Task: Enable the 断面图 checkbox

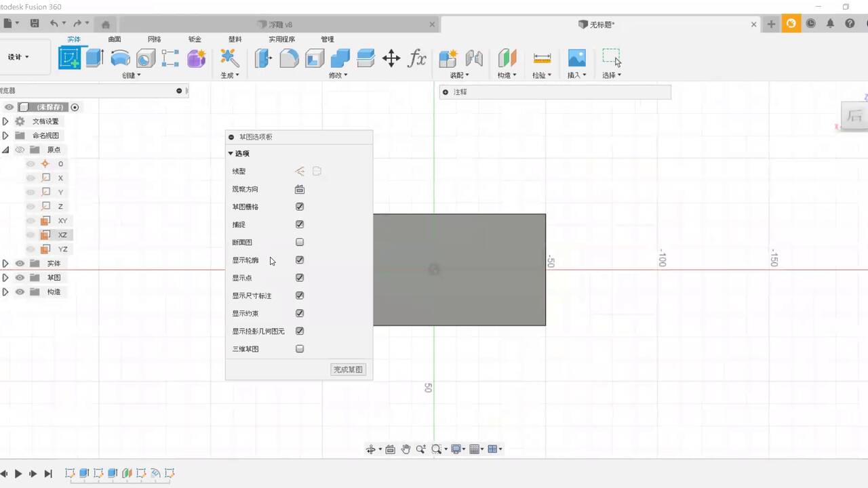Action: click(300, 242)
